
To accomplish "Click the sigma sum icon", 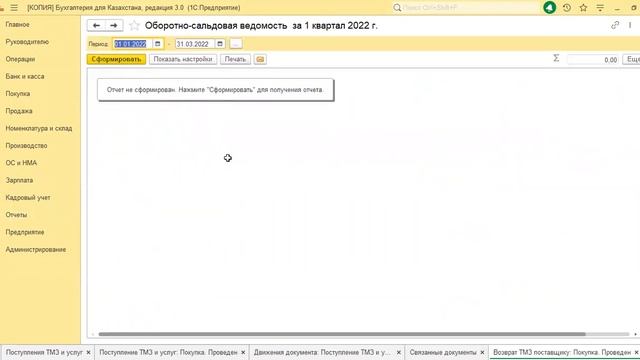I will click(556, 58).
